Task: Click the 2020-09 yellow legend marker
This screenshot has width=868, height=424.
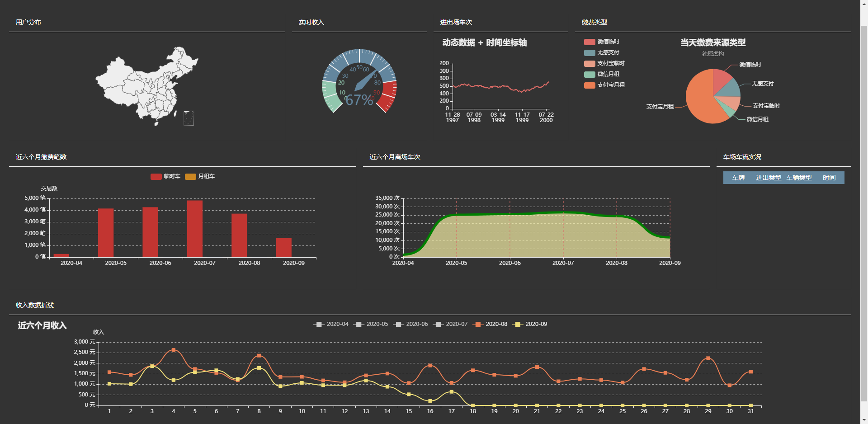Action: pyautogui.click(x=517, y=325)
